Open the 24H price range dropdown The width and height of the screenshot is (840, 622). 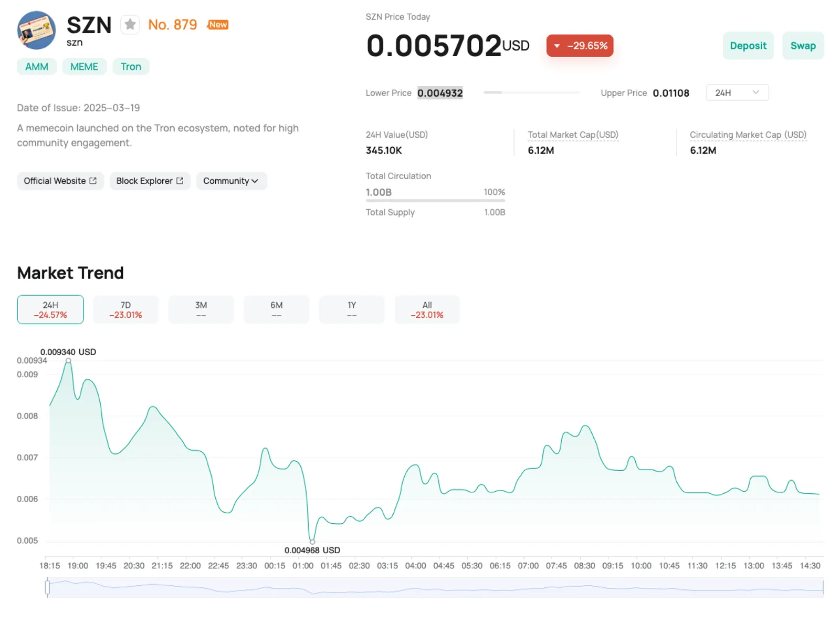tap(737, 92)
